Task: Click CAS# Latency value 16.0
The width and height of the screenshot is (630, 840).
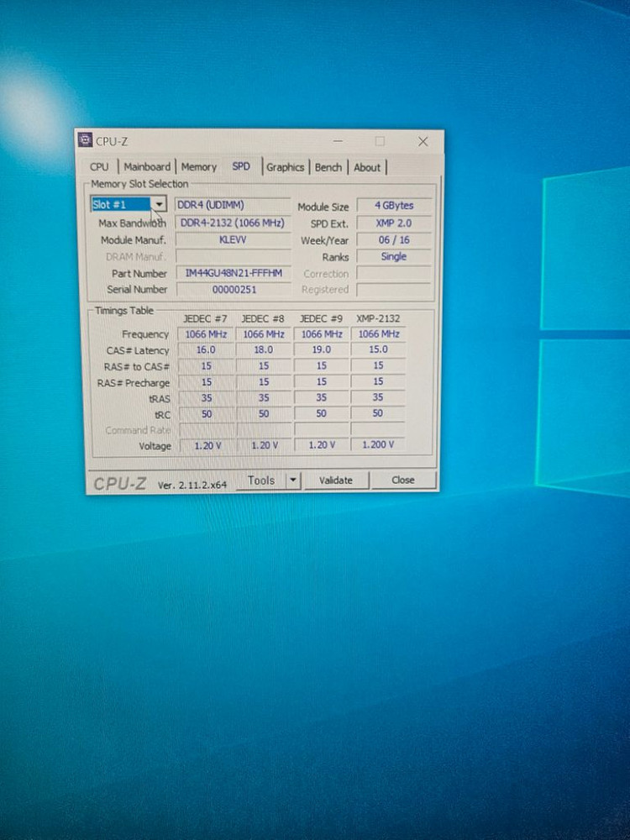Action: click(x=207, y=349)
